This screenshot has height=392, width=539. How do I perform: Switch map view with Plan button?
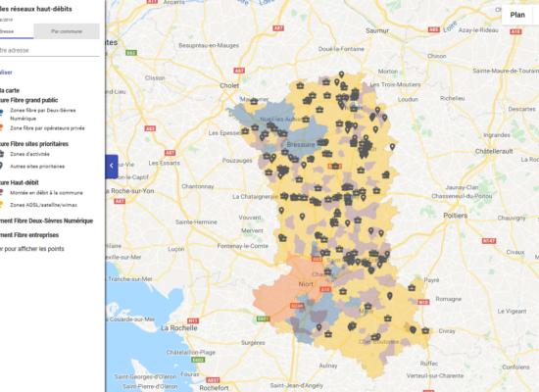coord(517,15)
